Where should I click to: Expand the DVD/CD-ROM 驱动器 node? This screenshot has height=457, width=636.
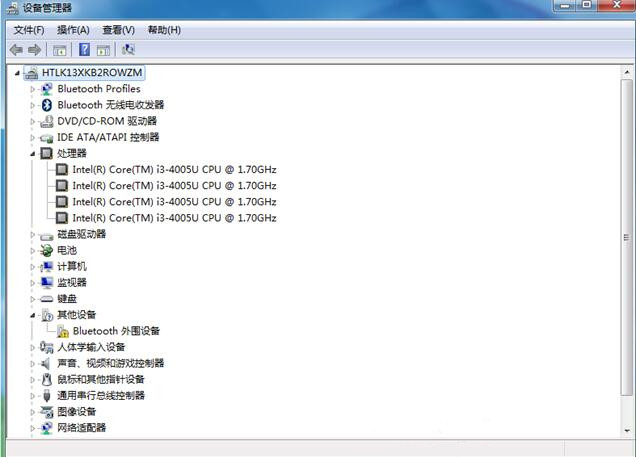click(33, 121)
